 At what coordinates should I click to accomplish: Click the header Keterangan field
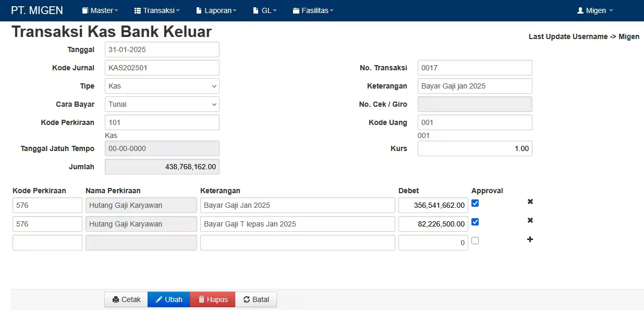point(475,86)
